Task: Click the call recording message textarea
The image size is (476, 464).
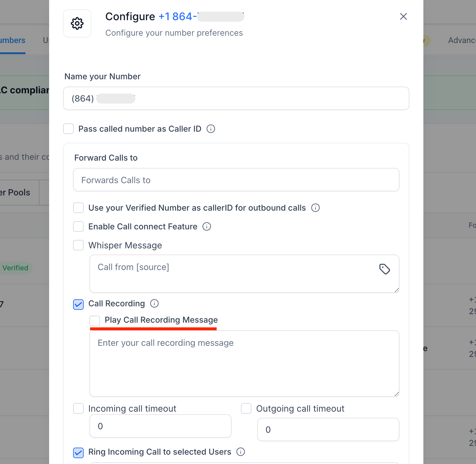Action: tap(244, 363)
